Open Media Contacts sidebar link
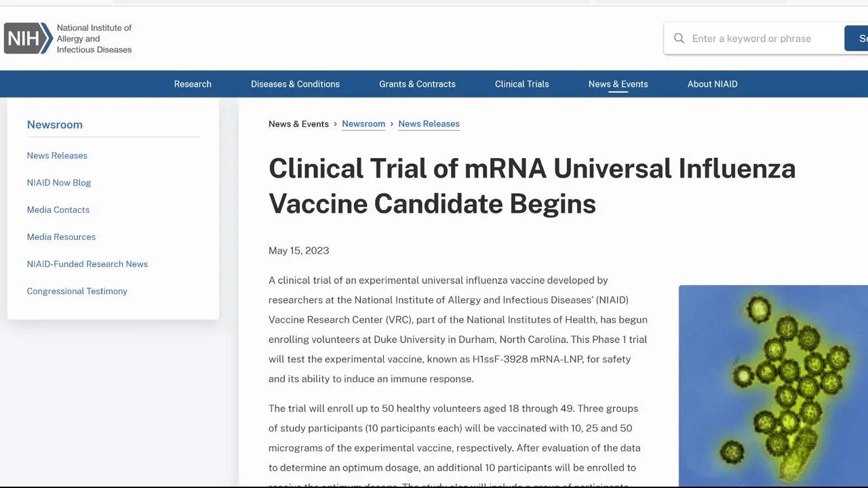The image size is (868, 488). point(58,210)
